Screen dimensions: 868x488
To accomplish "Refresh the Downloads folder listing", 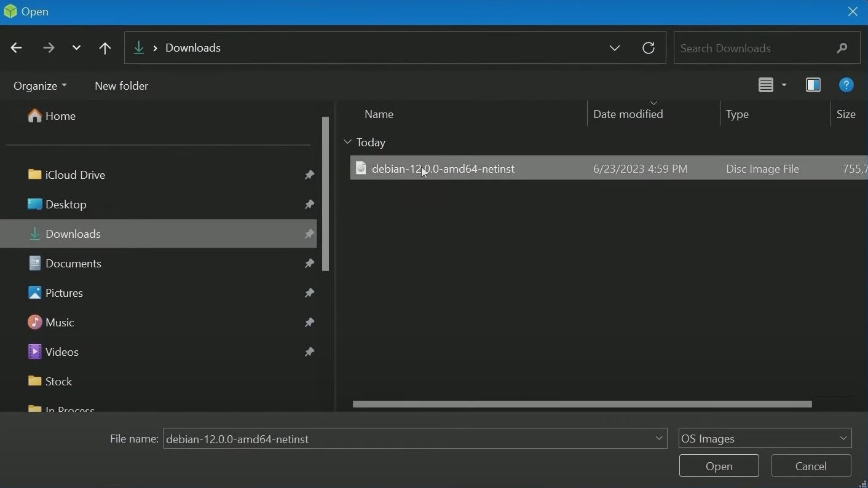I will click(x=649, y=48).
